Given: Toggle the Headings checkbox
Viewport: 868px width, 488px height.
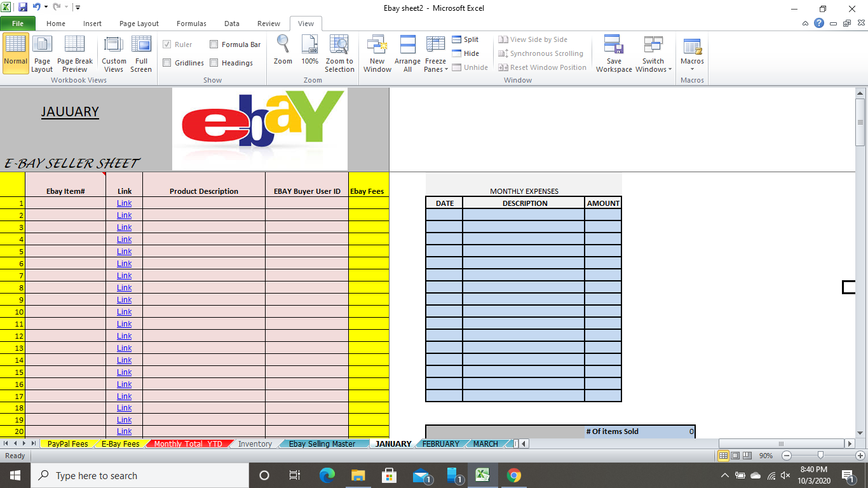Looking at the screenshot, I should pyautogui.click(x=214, y=63).
